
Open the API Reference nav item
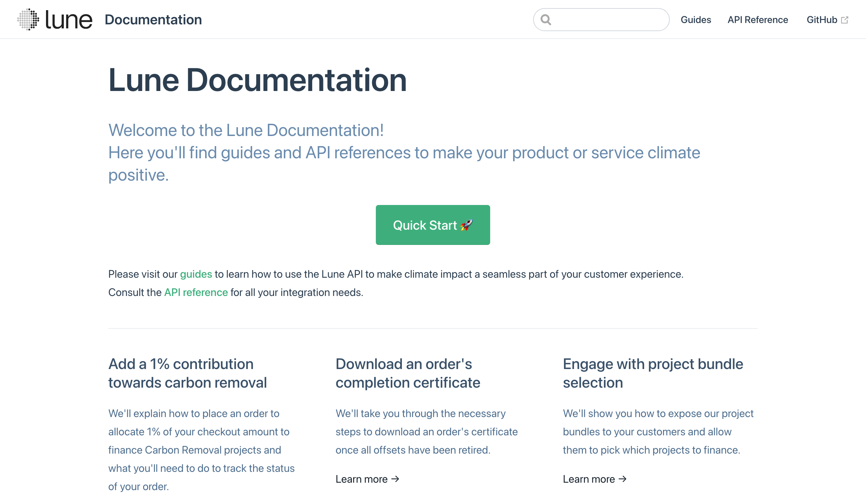[x=757, y=20]
